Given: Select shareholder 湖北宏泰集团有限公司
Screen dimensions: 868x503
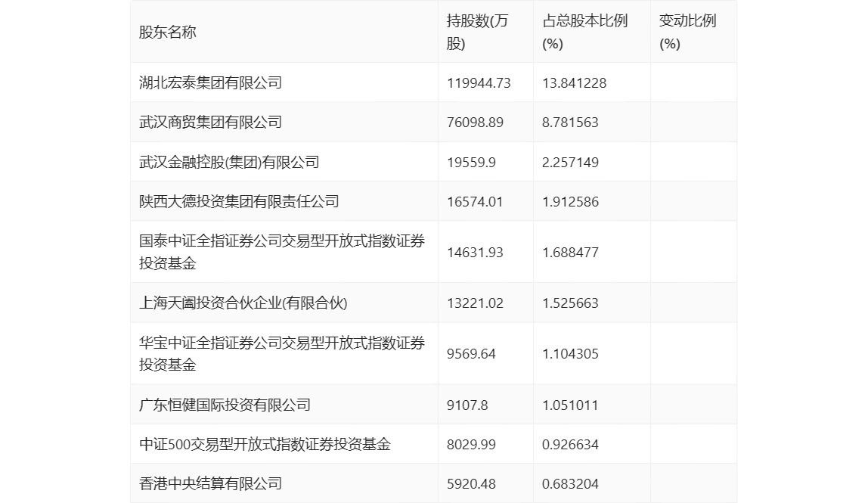Looking at the screenshot, I should click(210, 82).
